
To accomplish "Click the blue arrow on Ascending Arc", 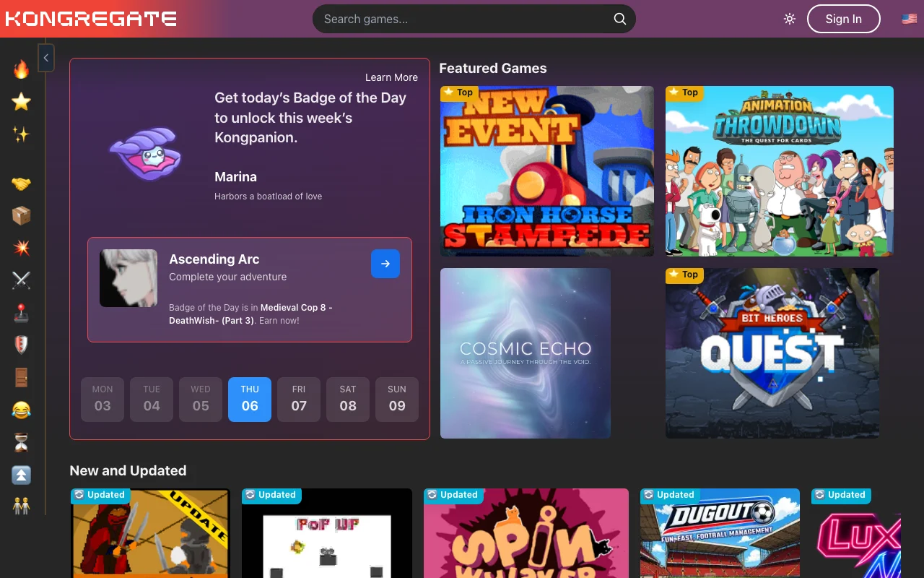I will (385, 264).
